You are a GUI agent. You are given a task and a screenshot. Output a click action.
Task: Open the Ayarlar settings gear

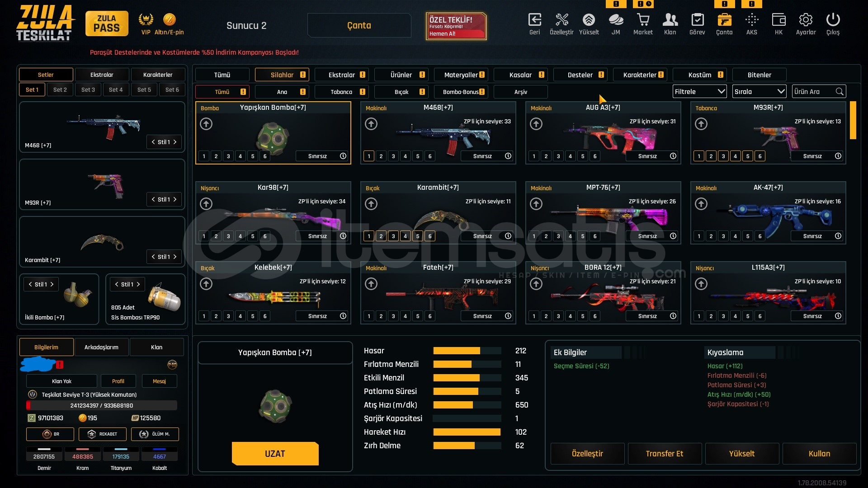[x=806, y=20]
